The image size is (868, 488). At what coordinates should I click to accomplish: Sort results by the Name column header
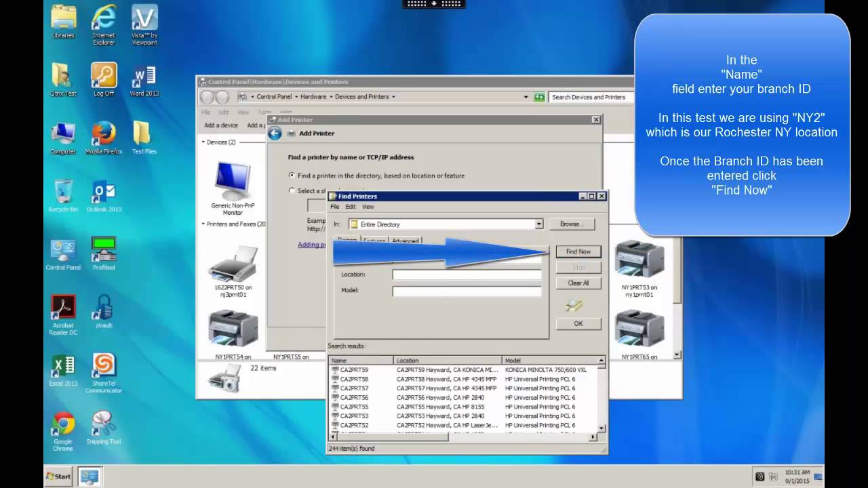(x=361, y=361)
